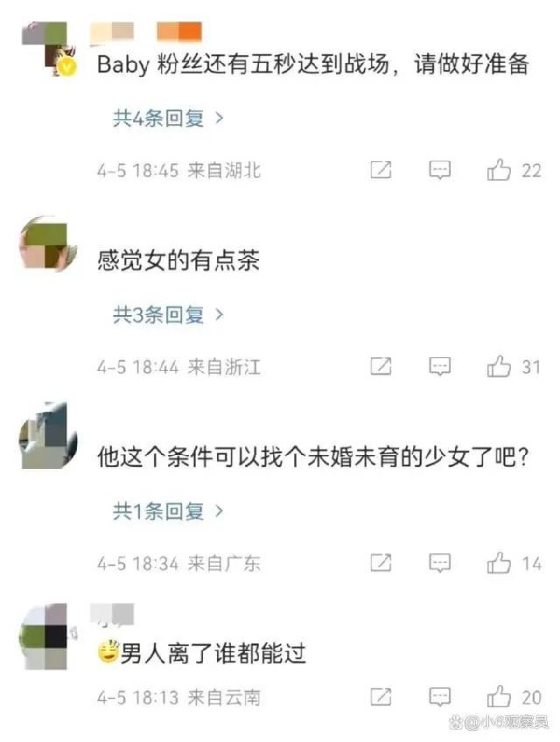The width and height of the screenshot is (560, 742).
Task: Open avatar of the 浙江 commenter
Action: [x=48, y=245]
